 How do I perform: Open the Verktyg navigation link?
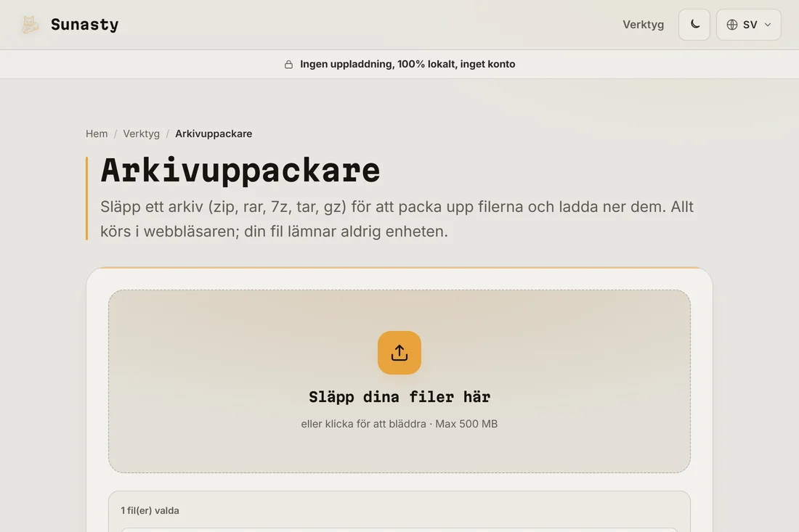pos(643,25)
